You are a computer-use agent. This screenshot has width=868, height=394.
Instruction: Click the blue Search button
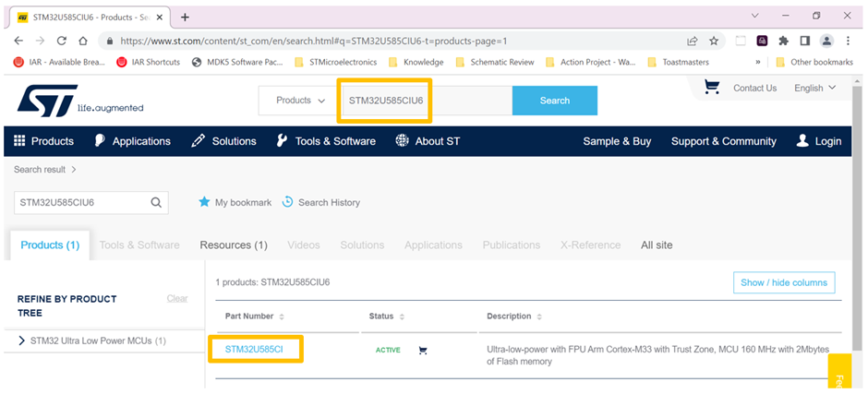tap(555, 101)
